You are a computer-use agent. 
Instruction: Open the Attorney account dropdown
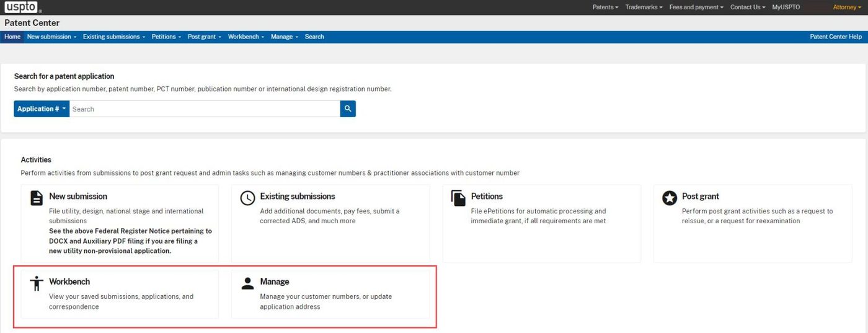click(x=847, y=7)
